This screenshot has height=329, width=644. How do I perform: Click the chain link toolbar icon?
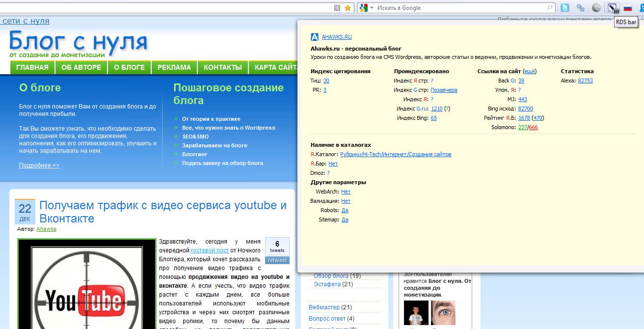[x=581, y=8]
